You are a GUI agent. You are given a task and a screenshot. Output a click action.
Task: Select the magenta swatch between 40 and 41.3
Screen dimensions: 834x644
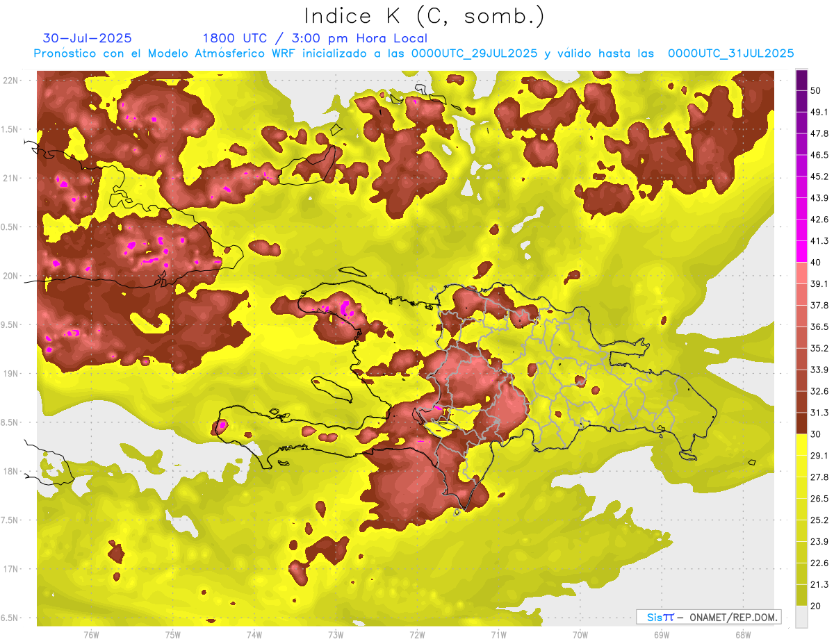point(801,251)
